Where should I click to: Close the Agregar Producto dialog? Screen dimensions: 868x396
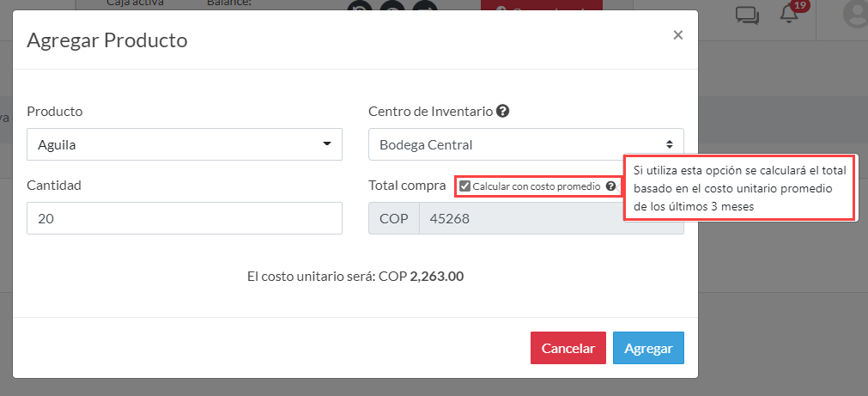point(677,35)
